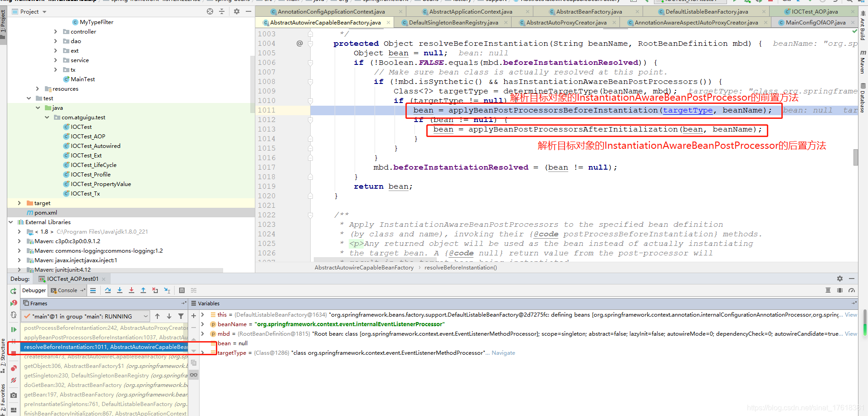Switch to DefaultSingletonBeanRegistry.java tab
868x416 pixels.
tap(453, 23)
